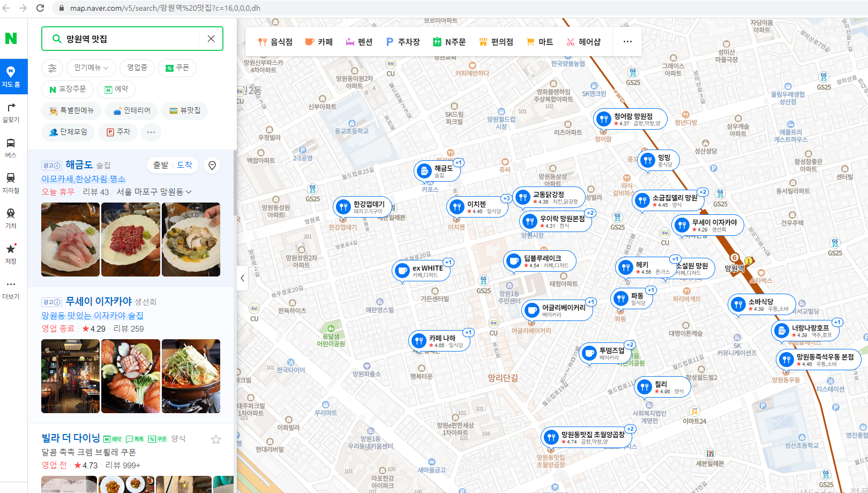This screenshot has width=868, height=493.
Task: Set 해금도 as 출발 departure
Action: click(x=161, y=165)
